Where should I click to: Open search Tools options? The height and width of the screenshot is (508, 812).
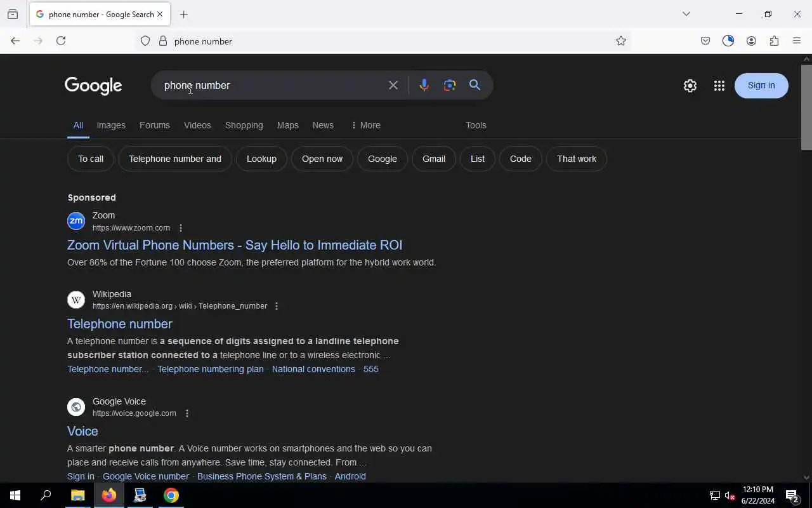pyautogui.click(x=476, y=125)
